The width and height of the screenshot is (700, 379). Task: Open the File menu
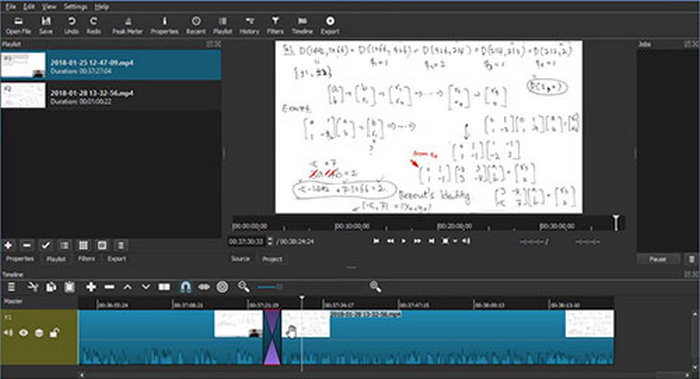point(10,7)
